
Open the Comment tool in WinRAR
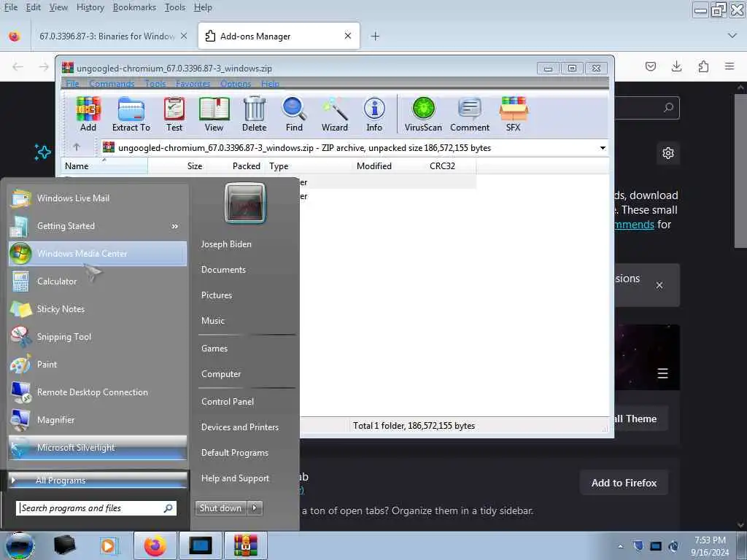pos(470,114)
